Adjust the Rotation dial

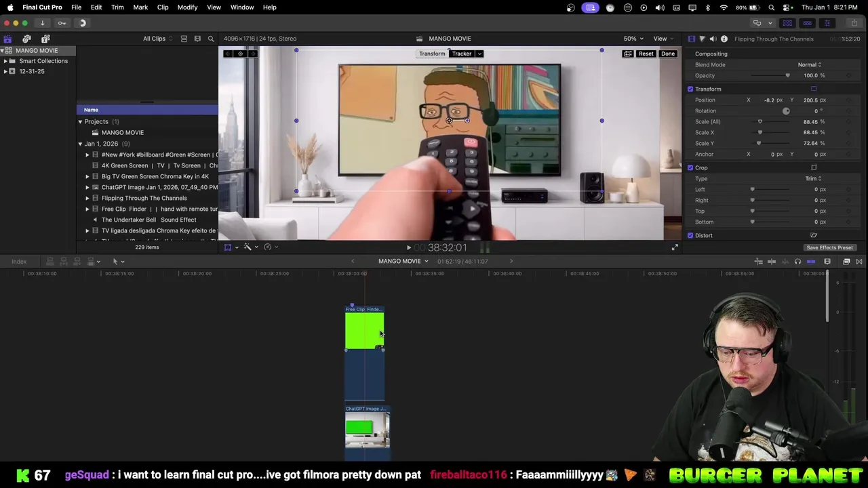pos(786,110)
